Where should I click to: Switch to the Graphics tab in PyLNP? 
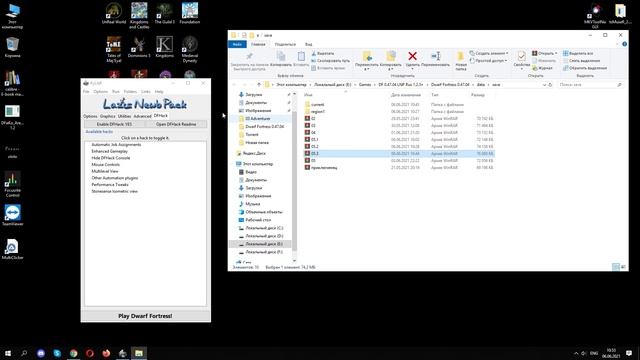click(x=108, y=116)
